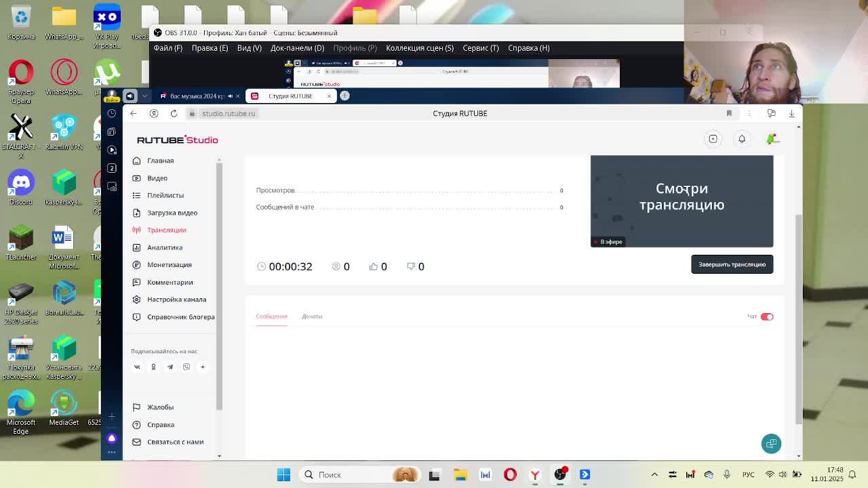Open the Вид (V) menu in OBS
The image size is (868, 488).
pos(250,48)
